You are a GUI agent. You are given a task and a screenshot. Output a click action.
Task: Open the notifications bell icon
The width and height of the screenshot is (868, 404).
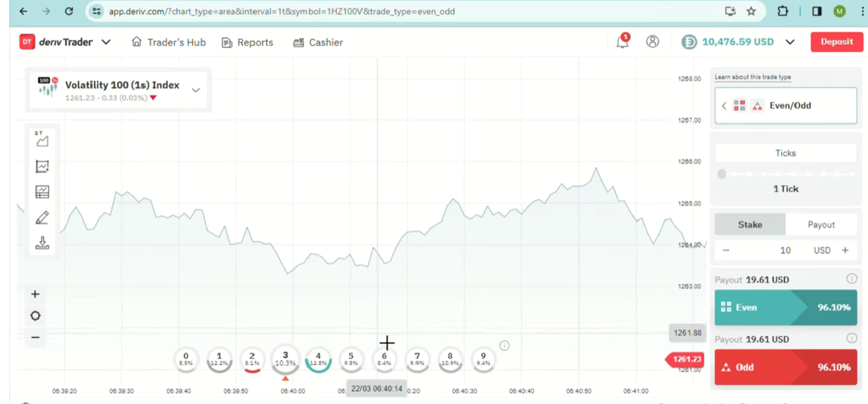(x=622, y=42)
